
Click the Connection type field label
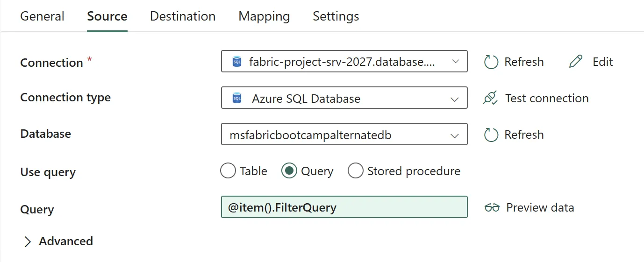tap(65, 97)
